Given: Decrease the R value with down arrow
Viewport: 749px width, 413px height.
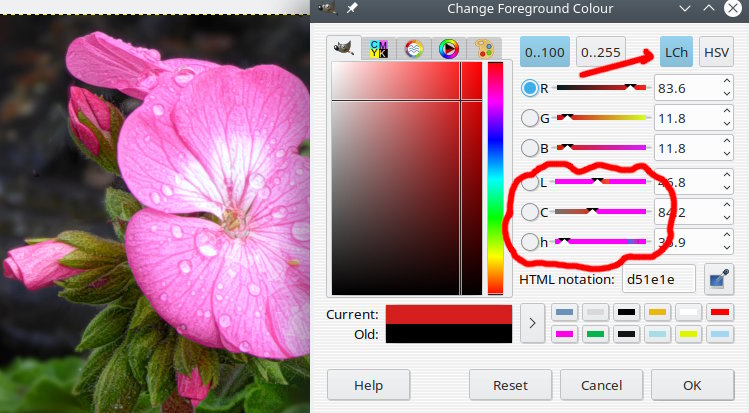Looking at the screenshot, I should point(727,94).
